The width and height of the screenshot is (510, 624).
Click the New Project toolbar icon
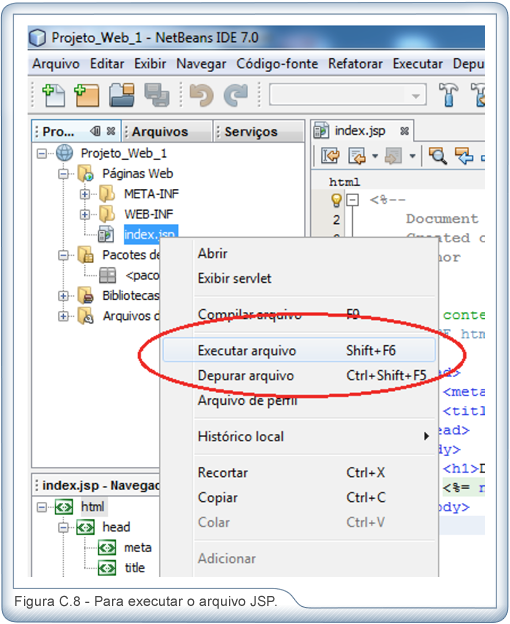pos(86,95)
